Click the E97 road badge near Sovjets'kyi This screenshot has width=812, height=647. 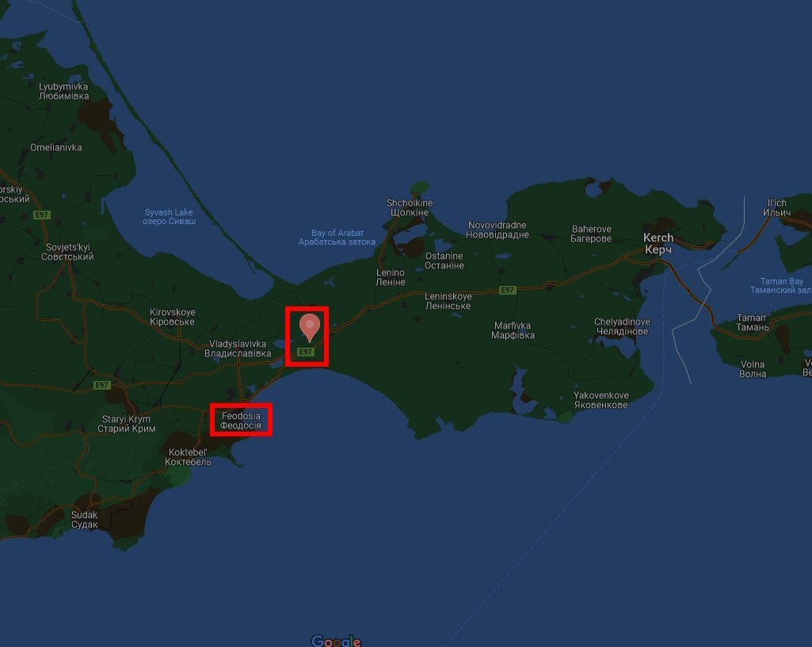point(41,215)
